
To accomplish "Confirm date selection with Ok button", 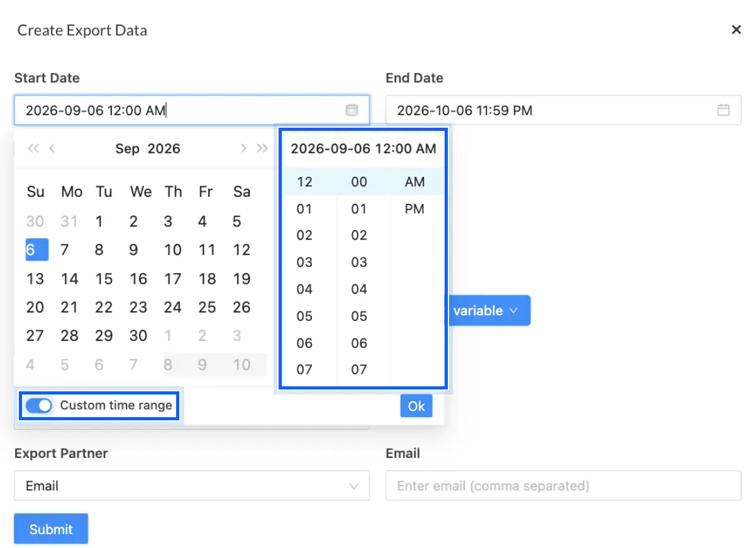I will [x=416, y=406].
